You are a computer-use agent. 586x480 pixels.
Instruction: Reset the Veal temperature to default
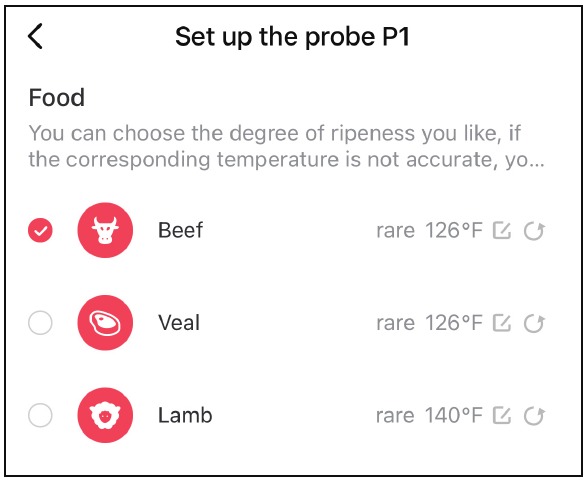(x=534, y=323)
